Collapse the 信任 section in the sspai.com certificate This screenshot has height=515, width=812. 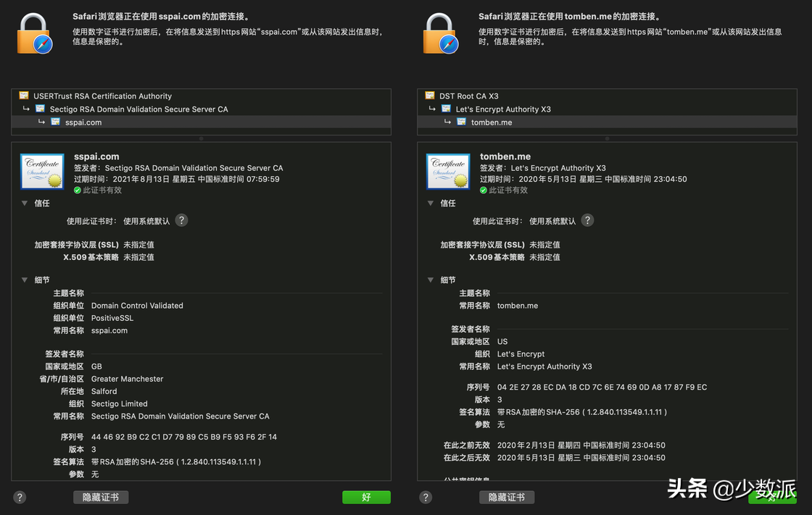24,203
